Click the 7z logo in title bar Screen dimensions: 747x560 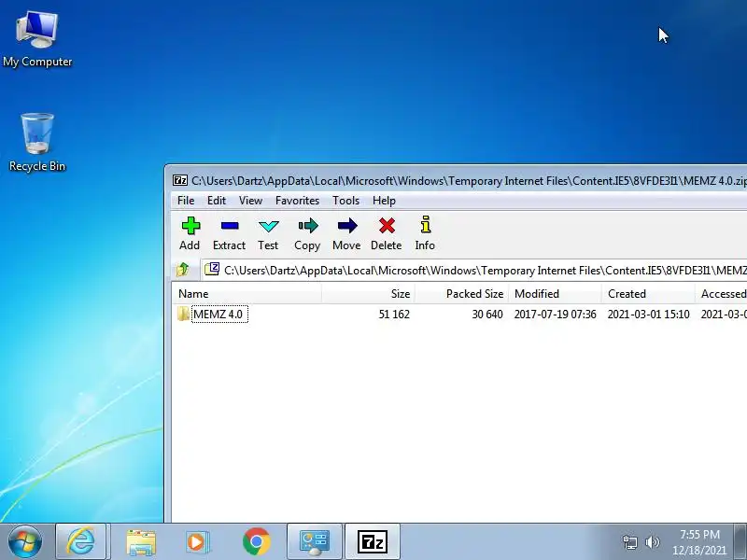[x=180, y=180]
